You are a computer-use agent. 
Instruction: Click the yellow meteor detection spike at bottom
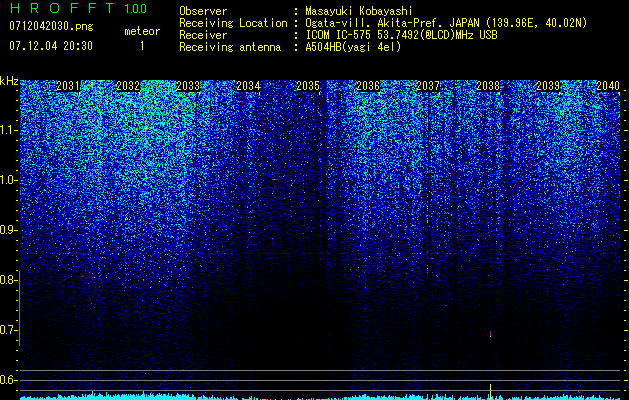coord(490,392)
